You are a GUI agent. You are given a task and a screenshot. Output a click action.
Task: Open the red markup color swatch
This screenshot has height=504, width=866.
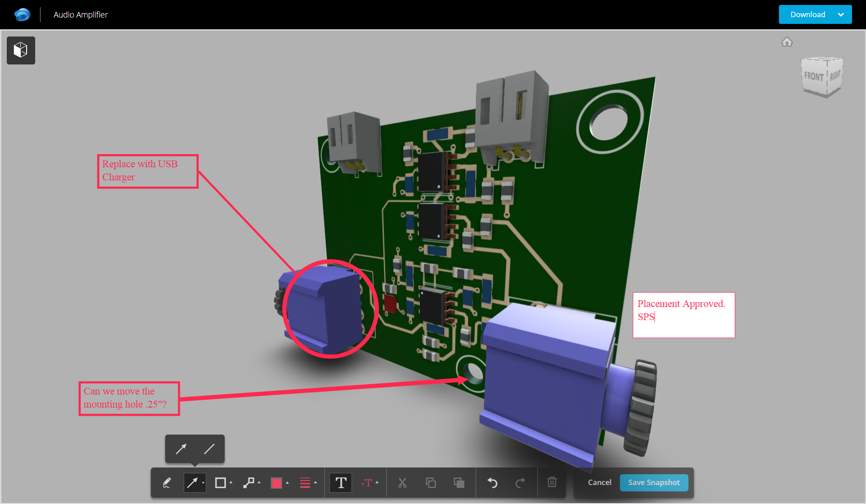coord(276,483)
